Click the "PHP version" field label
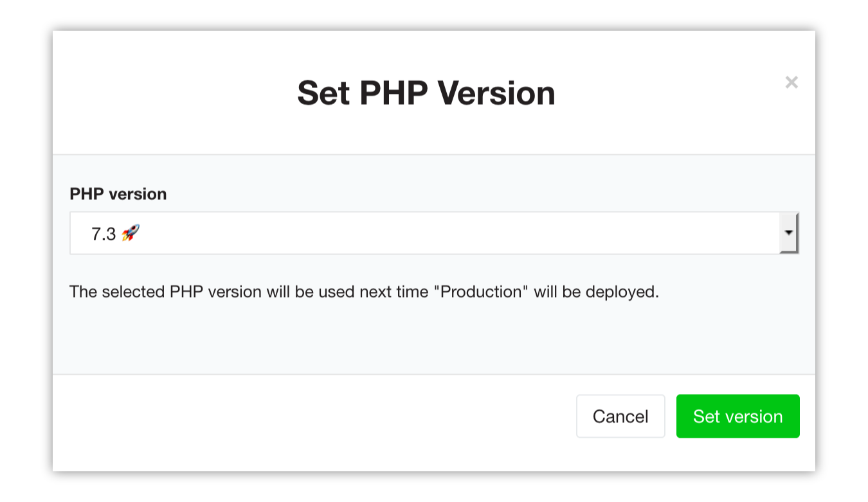Screen dimensions: 868x502 click(x=118, y=194)
